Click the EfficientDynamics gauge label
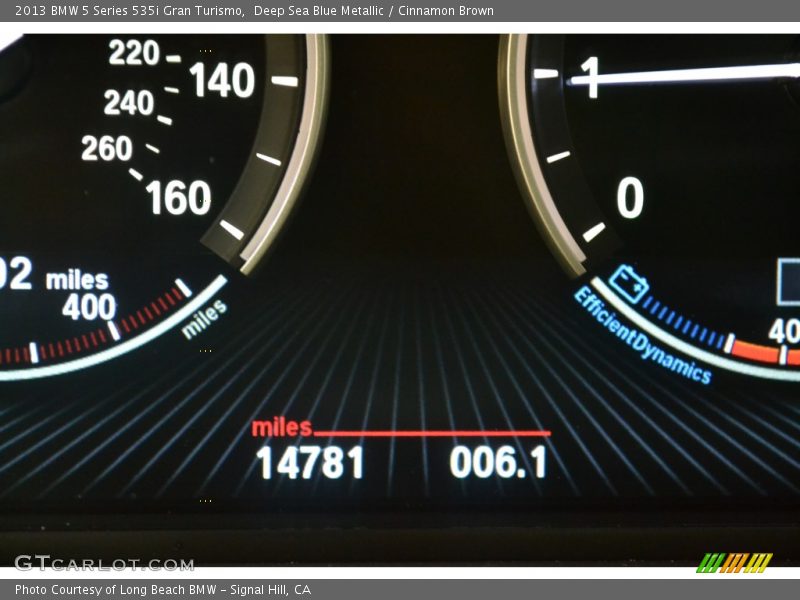The width and height of the screenshot is (800, 600). pyautogui.click(x=645, y=331)
